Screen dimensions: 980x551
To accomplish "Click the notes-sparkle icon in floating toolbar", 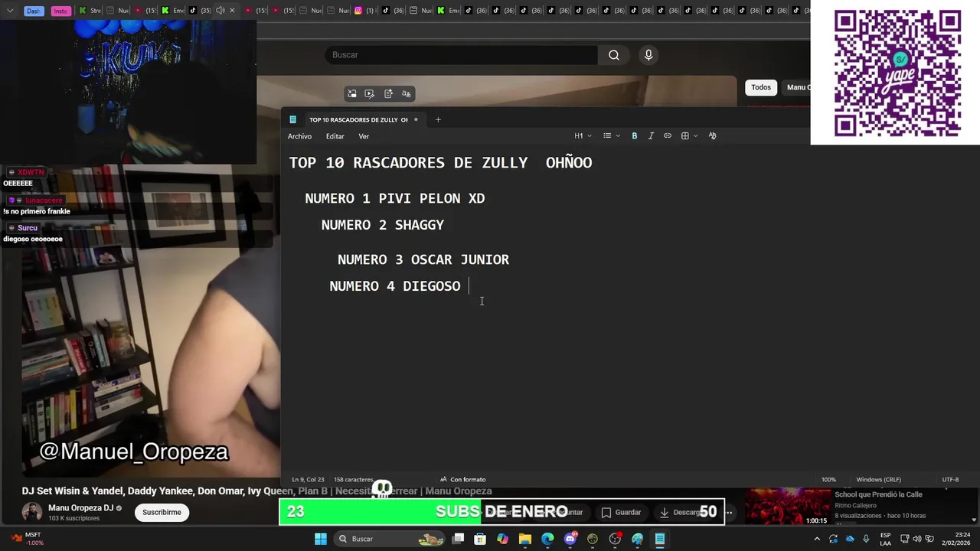I will [x=388, y=93].
